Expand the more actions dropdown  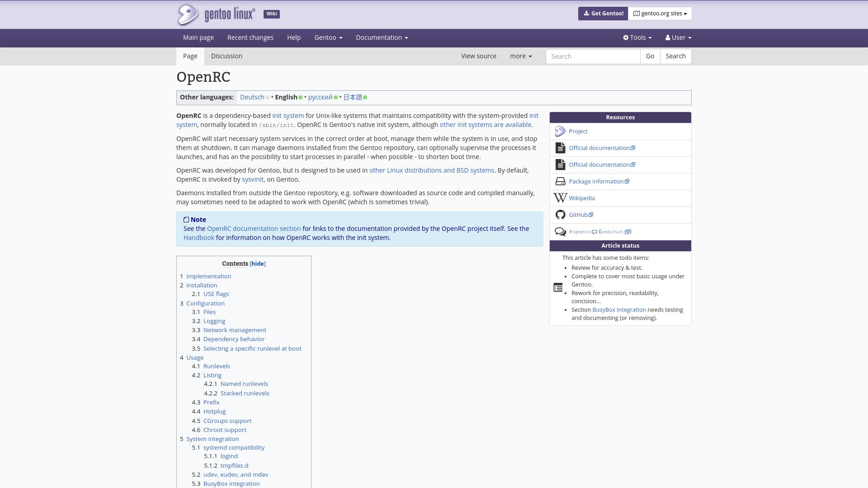[521, 56]
